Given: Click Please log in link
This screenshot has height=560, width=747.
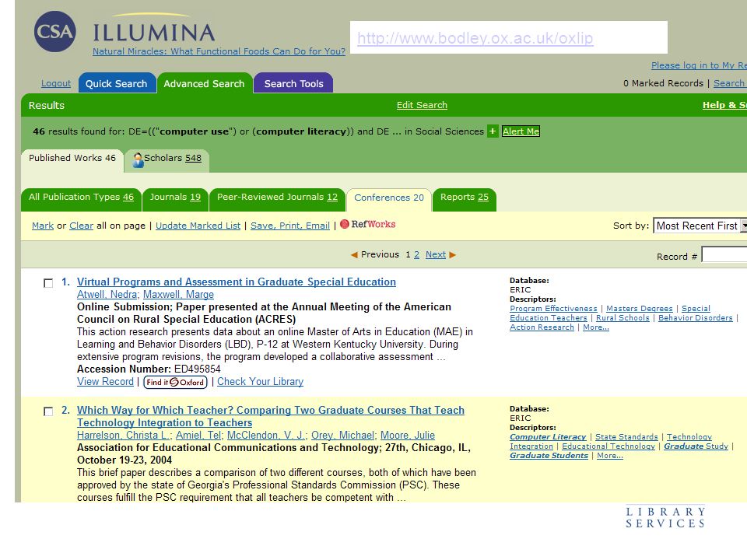Looking at the screenshot, I should point(699,65).
